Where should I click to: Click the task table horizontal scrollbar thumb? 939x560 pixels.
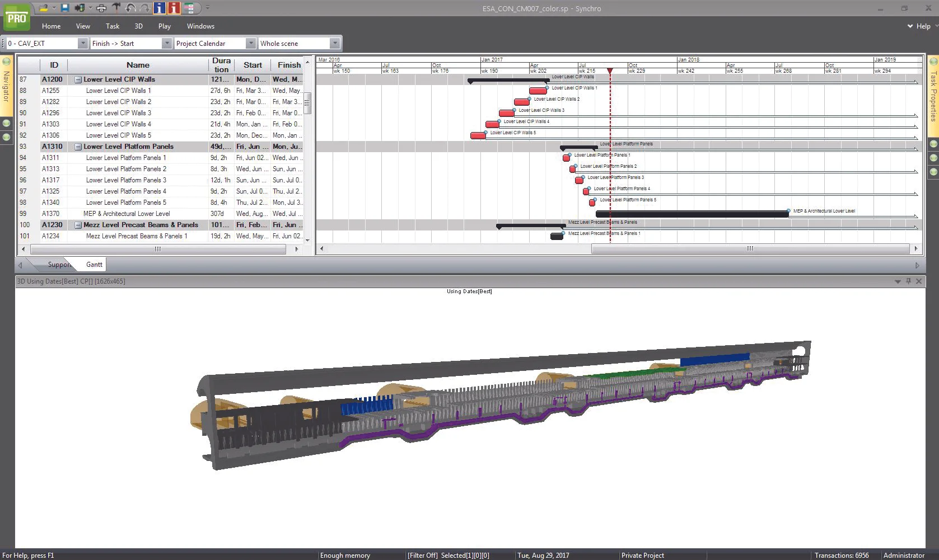point(158,249)
